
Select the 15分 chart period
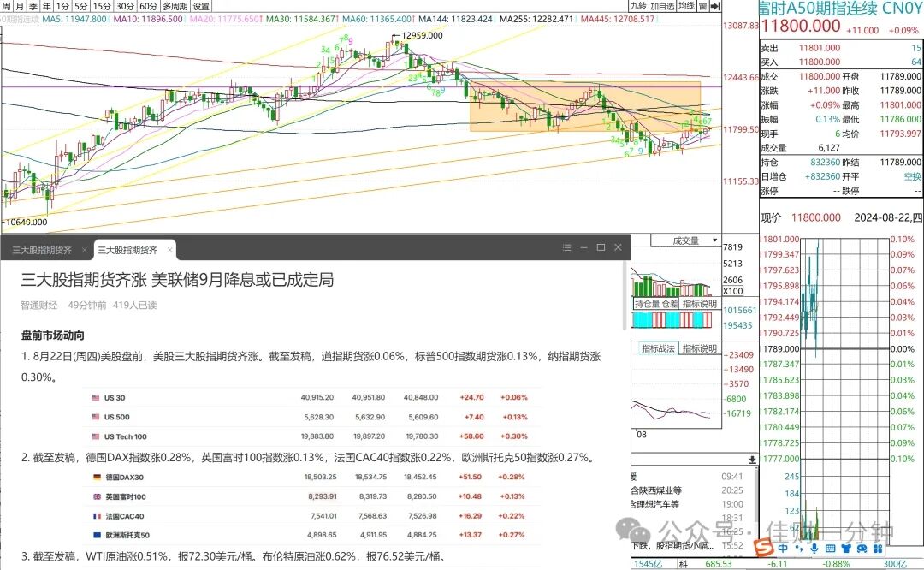(102, 6)
